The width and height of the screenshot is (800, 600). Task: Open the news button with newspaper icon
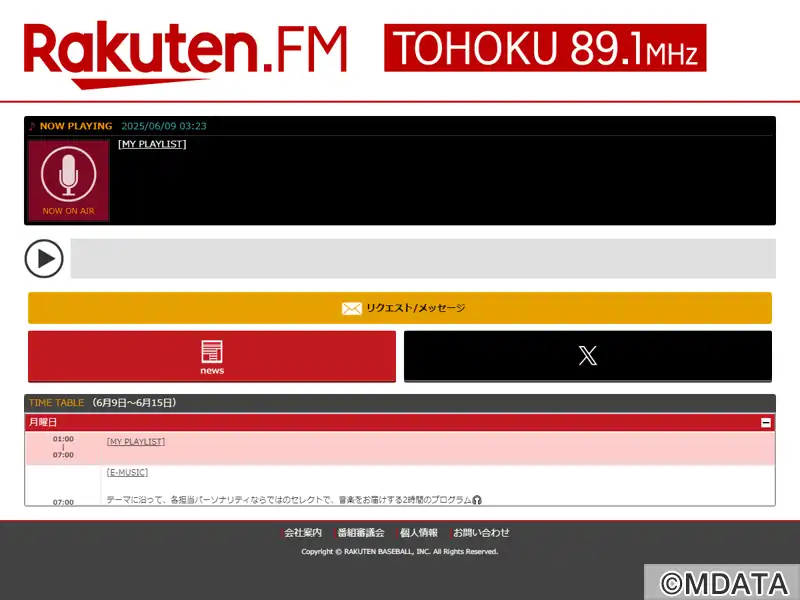point(212,356)
